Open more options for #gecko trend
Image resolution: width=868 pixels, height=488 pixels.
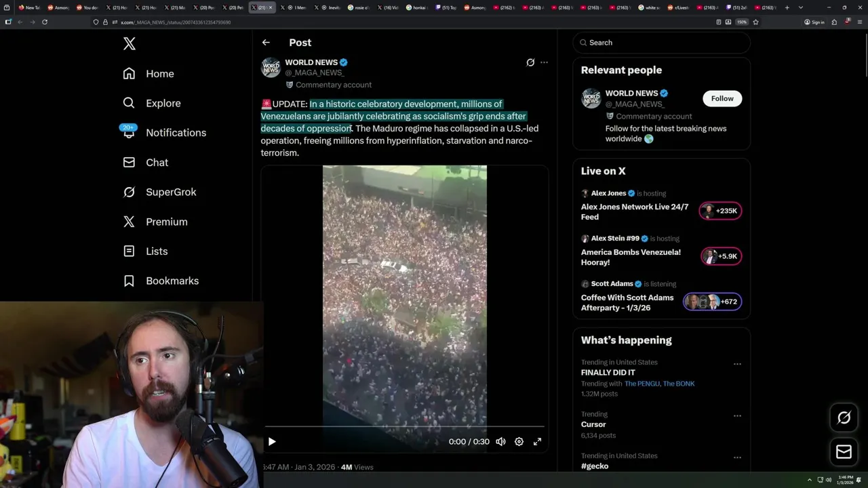point(737,457)
